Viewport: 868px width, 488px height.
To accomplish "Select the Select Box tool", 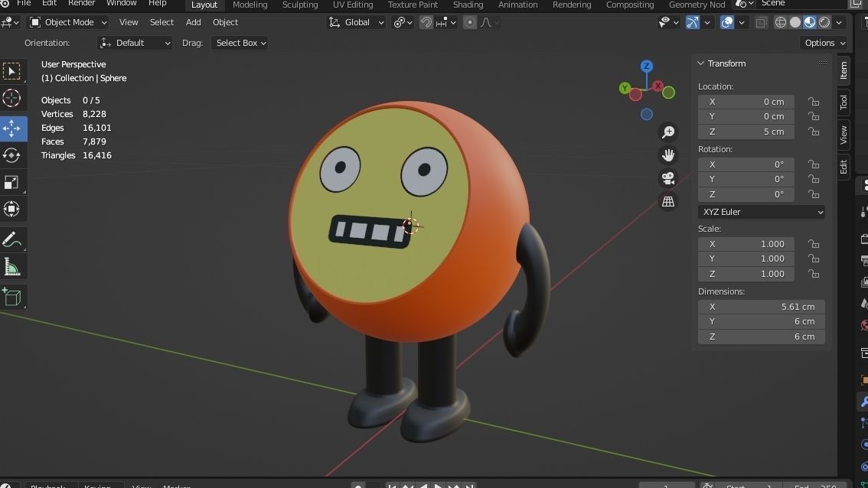I will coord(11,71).
